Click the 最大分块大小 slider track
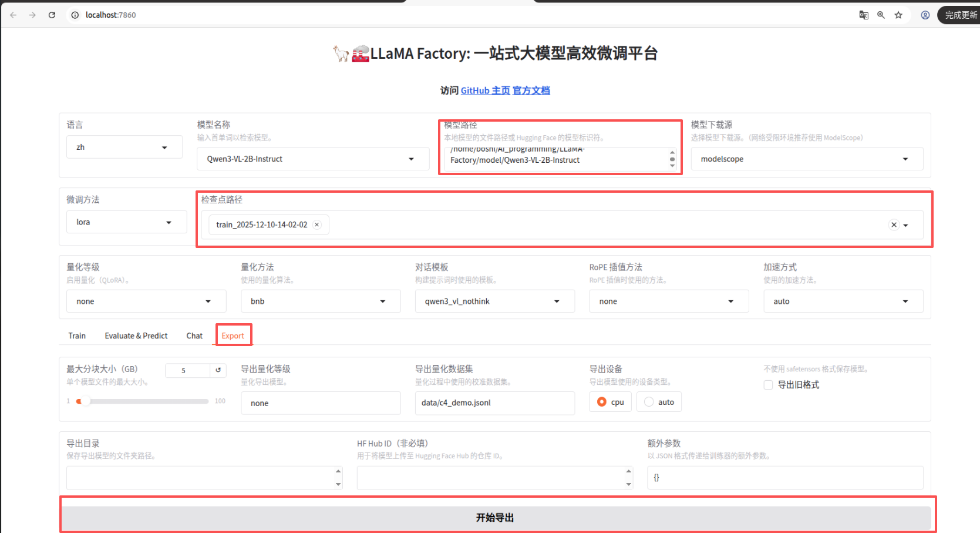980x533 pixels. click(143, 401)
